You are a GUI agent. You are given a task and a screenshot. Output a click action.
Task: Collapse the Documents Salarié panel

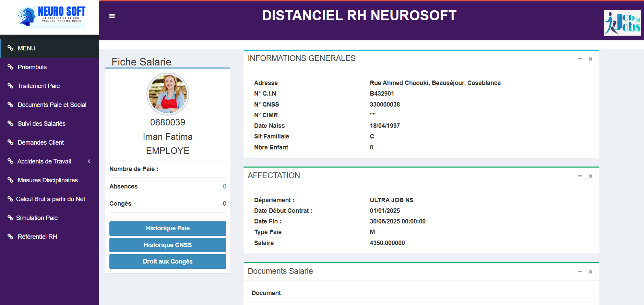click(580, 272)
